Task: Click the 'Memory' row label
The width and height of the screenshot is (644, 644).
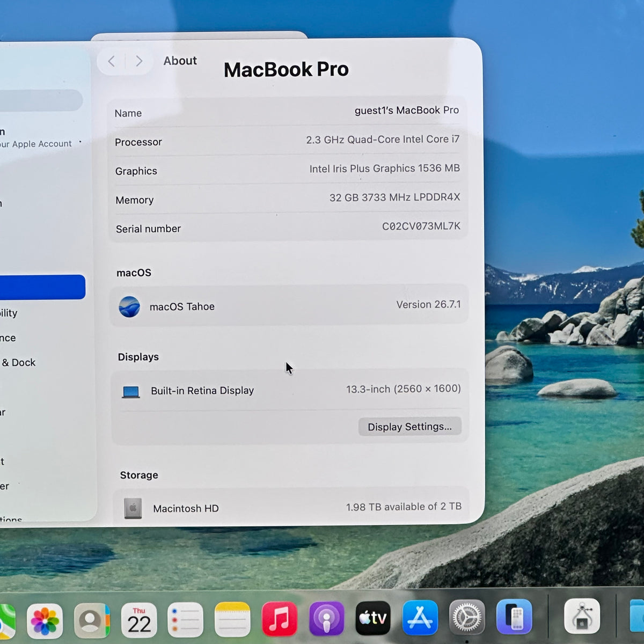Action: click(135, 200)
